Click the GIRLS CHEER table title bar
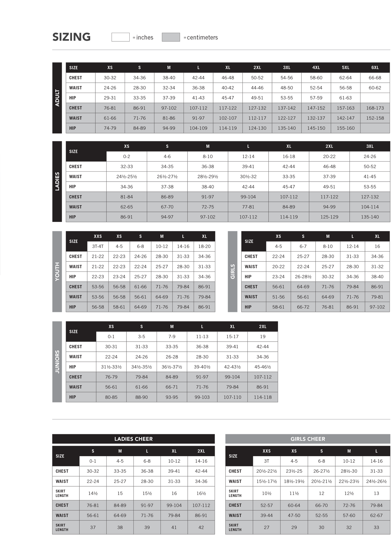The width and height of the screenshot is (392, 536). coord(308,439)
